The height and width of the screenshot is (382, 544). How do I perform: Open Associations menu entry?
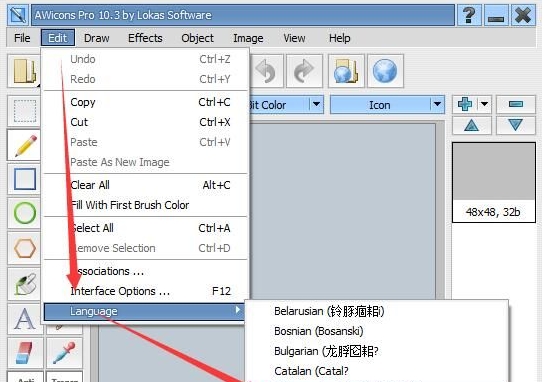146,271
